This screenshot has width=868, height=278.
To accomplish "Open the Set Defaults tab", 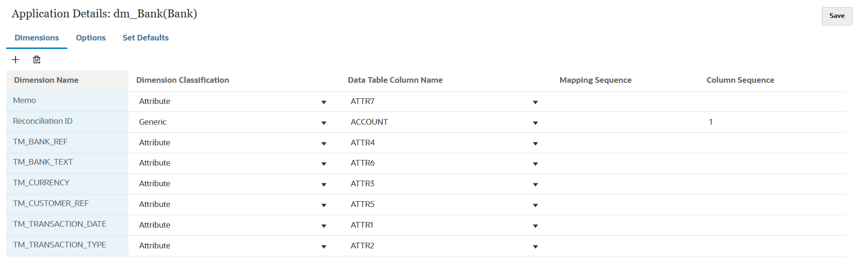I will (145, 38).
